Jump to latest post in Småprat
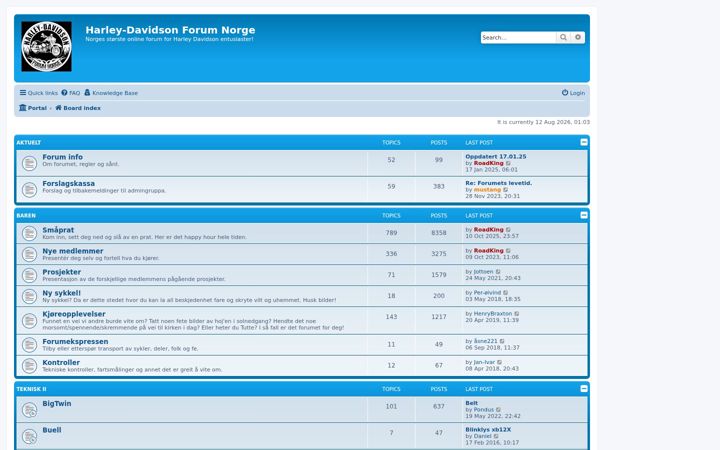 pyautogui.click(x=508, y=230)
